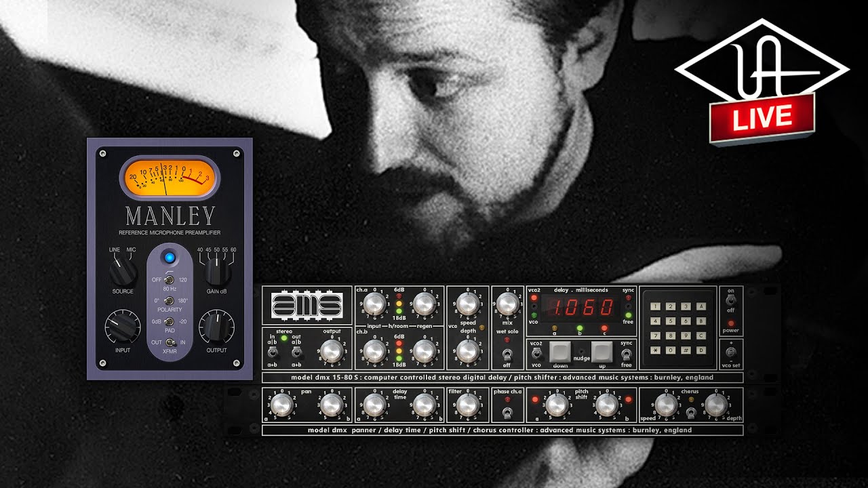Image resolution: width=868 pixels, height=488 pixels.
Task: Click keypad key 7
Action: (656, 335)
